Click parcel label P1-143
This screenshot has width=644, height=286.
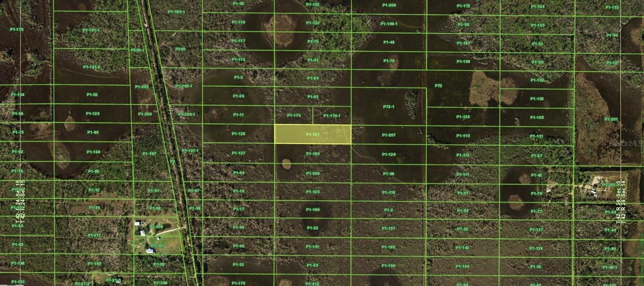click(x=462, y=247)
